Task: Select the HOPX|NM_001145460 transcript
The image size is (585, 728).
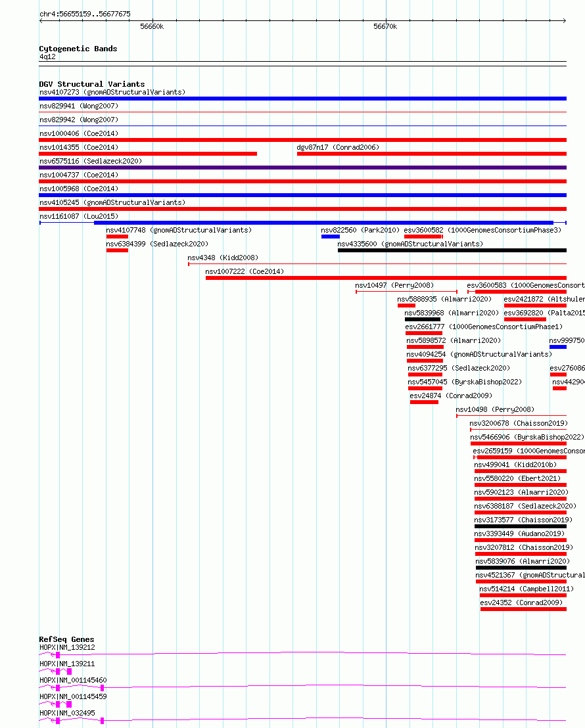Action: (x=73, y=680)
